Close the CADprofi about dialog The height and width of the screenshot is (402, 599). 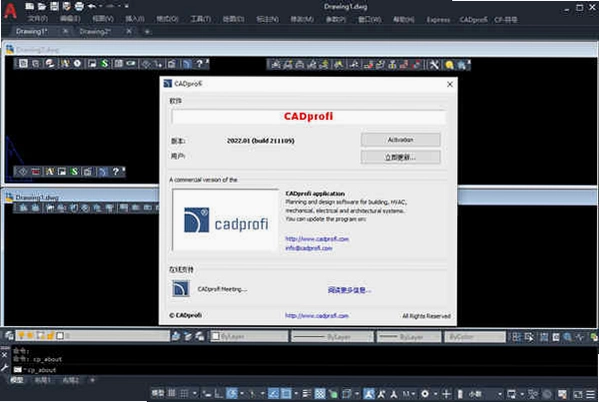450,84
